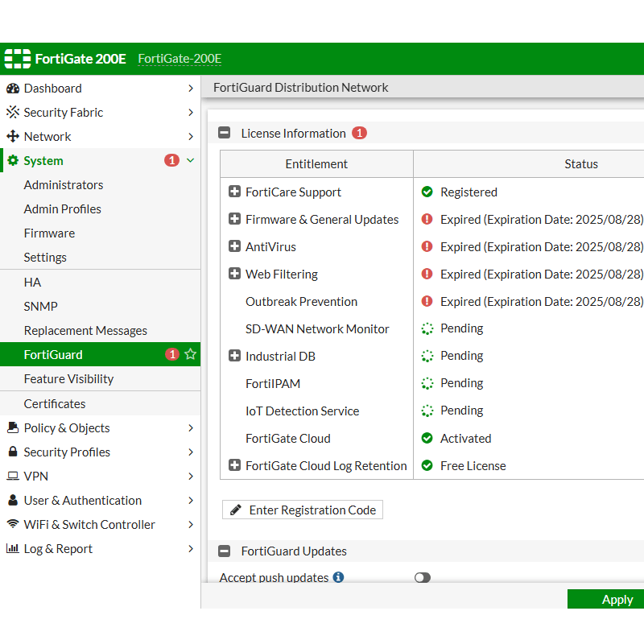The image size is (644, 644).
Task: Open the Certificates menu item
Action: point(55,404)
